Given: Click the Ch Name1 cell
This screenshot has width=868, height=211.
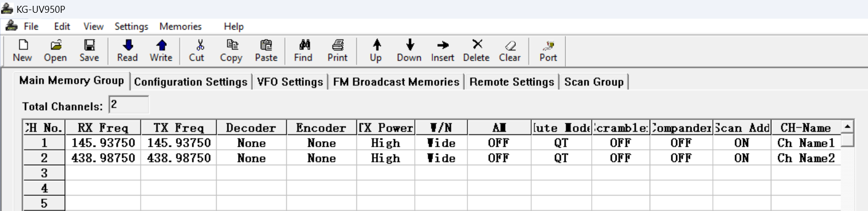Looking at the screenshot, I should tap(806, 142).
